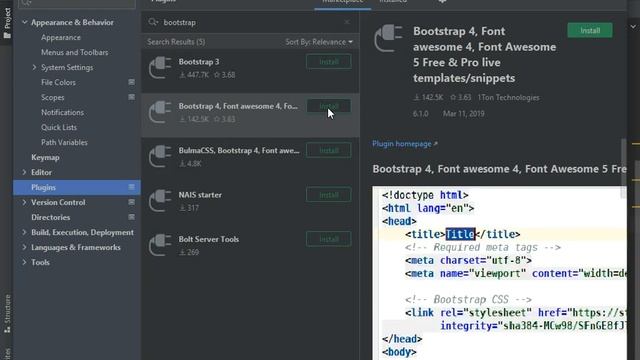Open Directories settings
Screen dimensions: 640x360
pyautogui.click(x=51, y=217)
